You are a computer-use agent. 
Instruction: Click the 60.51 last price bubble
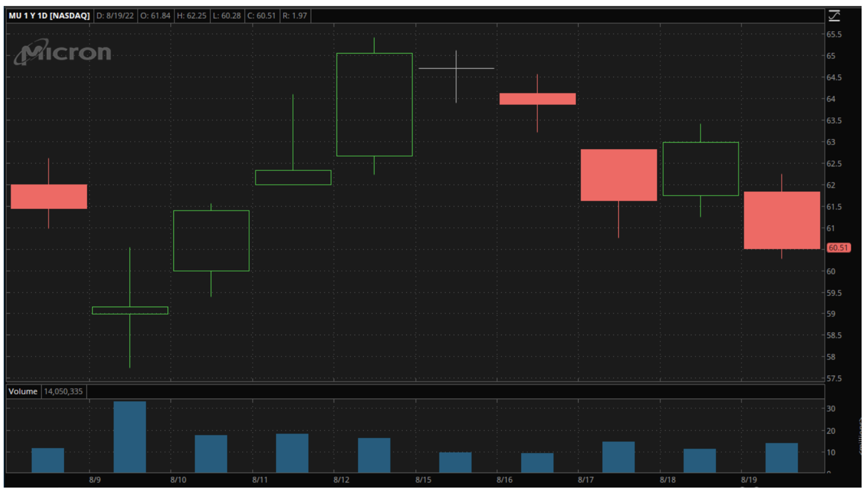point(838,247)
